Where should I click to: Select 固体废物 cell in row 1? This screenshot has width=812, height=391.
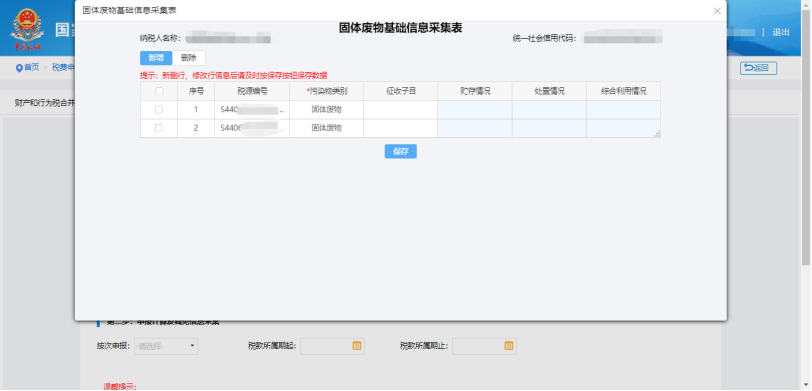[x=326, y=110]
